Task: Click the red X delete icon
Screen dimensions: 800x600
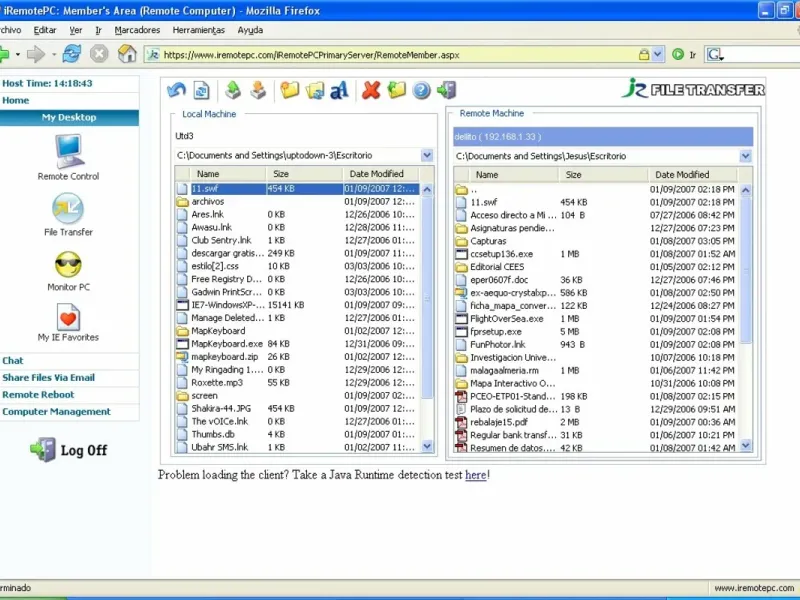Action: pos(371,90)
